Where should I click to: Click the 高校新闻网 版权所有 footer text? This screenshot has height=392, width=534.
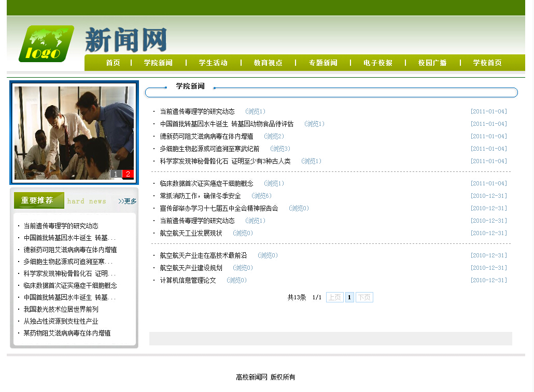coord(265,377)
